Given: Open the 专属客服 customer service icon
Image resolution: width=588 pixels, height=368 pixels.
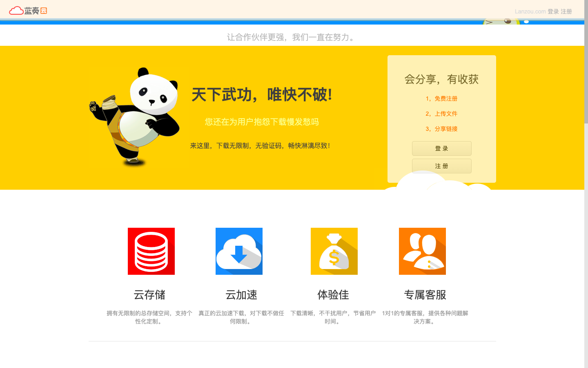Looking at the screenshot, I should coord(422,251).
